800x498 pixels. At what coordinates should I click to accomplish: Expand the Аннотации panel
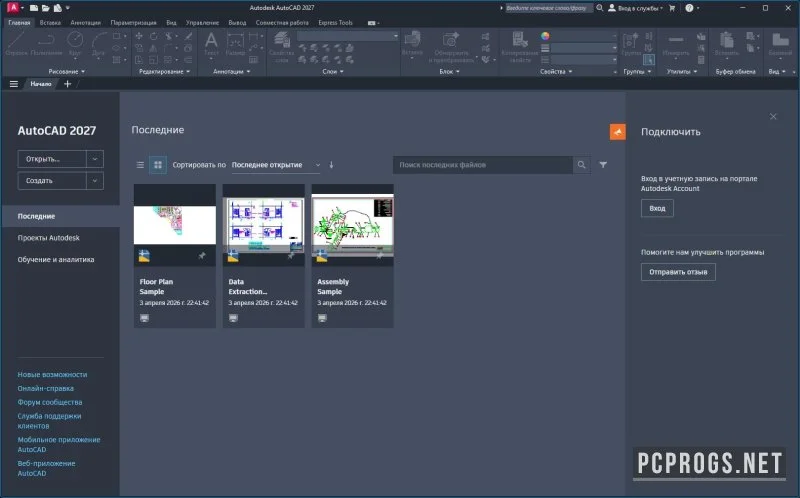pyautogui.click(x=232, y=71)
